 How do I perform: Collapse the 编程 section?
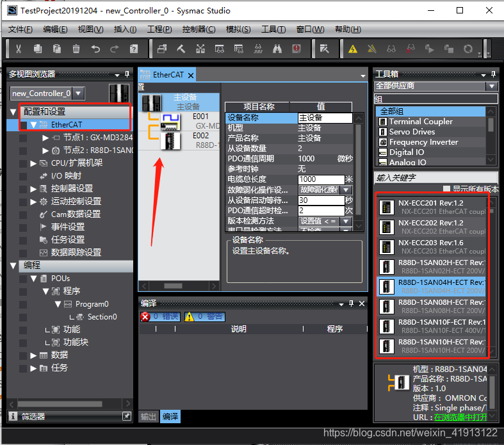[x=13, y=265]
